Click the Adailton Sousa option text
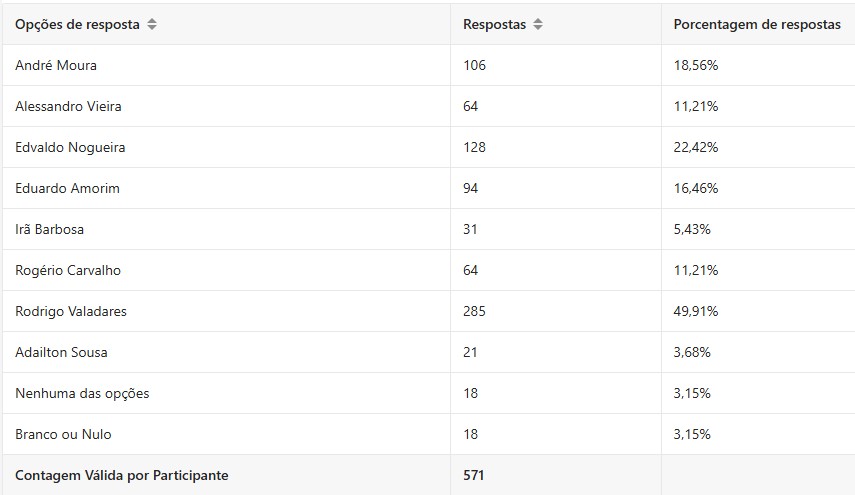This screenshot has width=855, height=495. pos(61,352)
